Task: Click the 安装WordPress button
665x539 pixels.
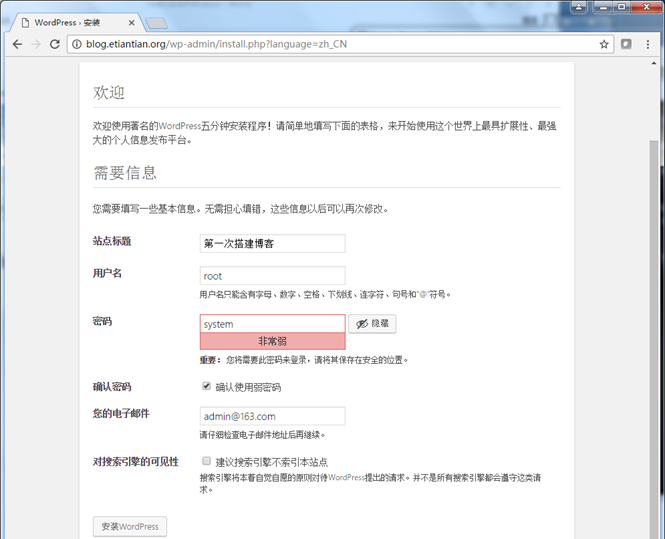Action: 130,526
